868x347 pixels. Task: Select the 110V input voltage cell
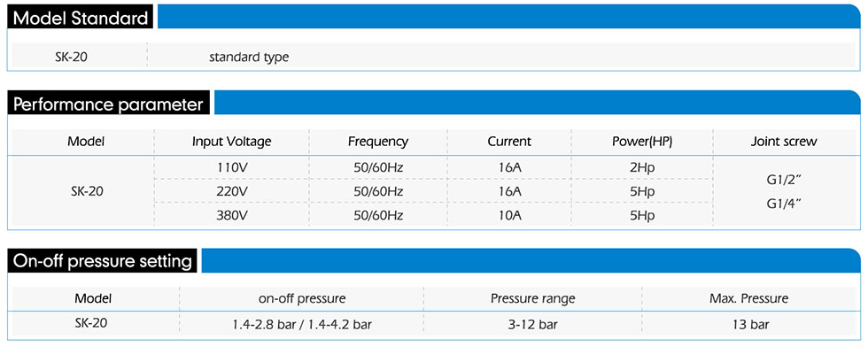coord(232,167)
